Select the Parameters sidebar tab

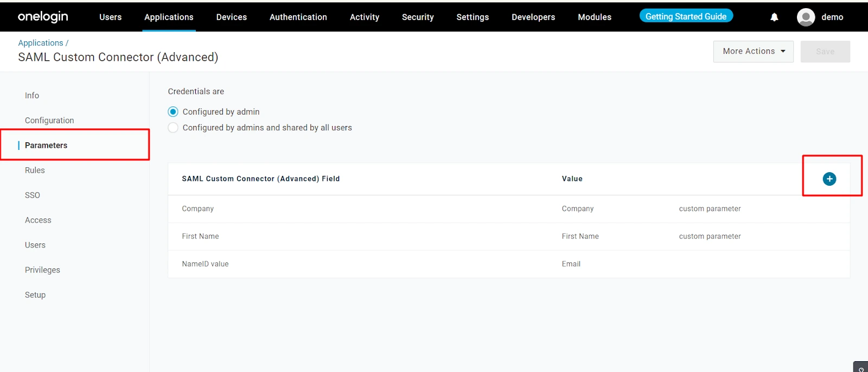[x=46, y=146]
